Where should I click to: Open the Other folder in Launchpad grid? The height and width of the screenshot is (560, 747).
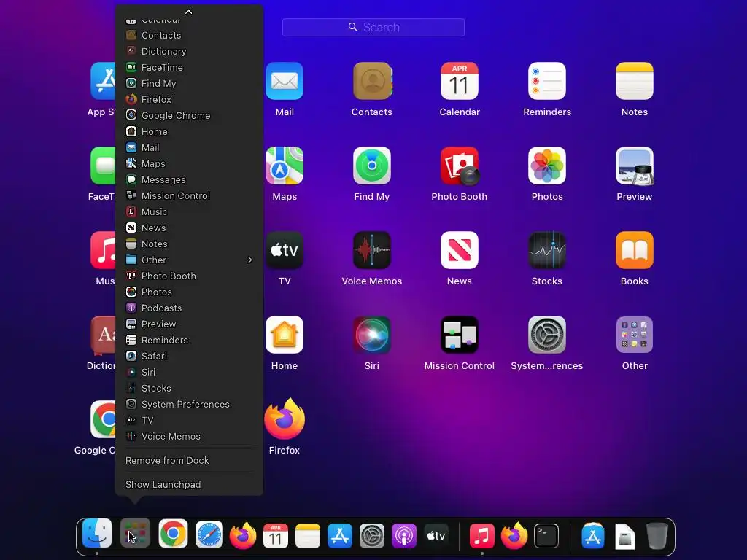pyautogui.click(x=635, y=335)
